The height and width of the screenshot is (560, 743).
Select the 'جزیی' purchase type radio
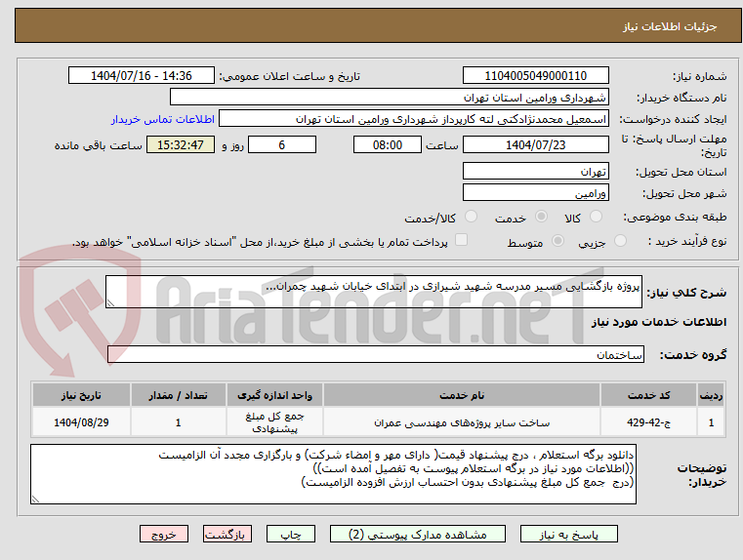coord(620,241)
